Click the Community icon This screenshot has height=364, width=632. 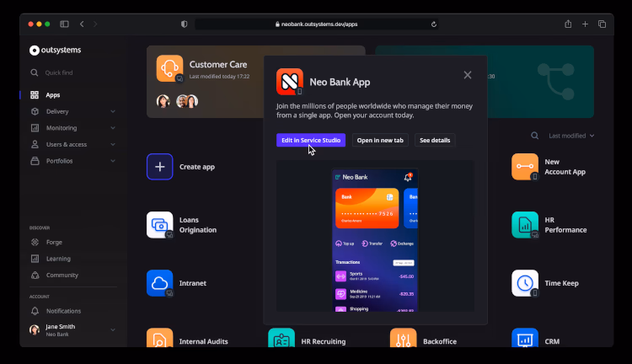click(x=35, y=276)
